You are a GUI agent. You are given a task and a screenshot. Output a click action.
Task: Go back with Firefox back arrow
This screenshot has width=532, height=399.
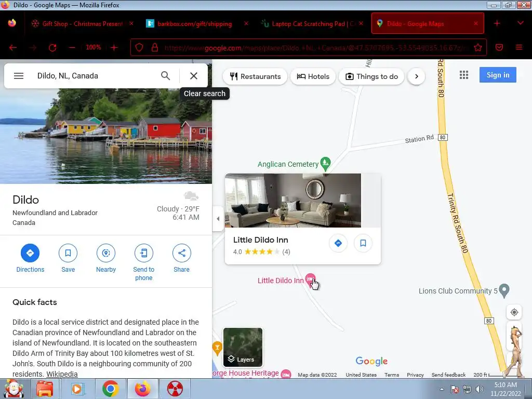pos(13,47)
